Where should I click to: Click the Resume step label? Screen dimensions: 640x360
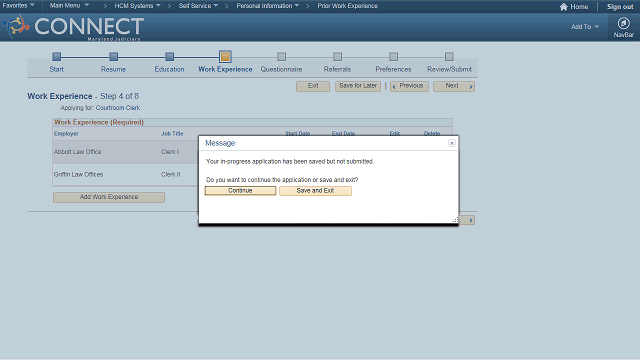(x=113, y=69)
